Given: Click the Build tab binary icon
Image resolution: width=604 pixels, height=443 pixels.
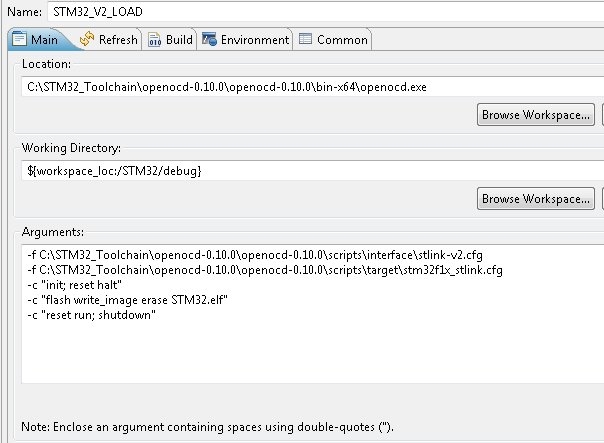Looking at the screenshot, I should (x=154, y=39).
